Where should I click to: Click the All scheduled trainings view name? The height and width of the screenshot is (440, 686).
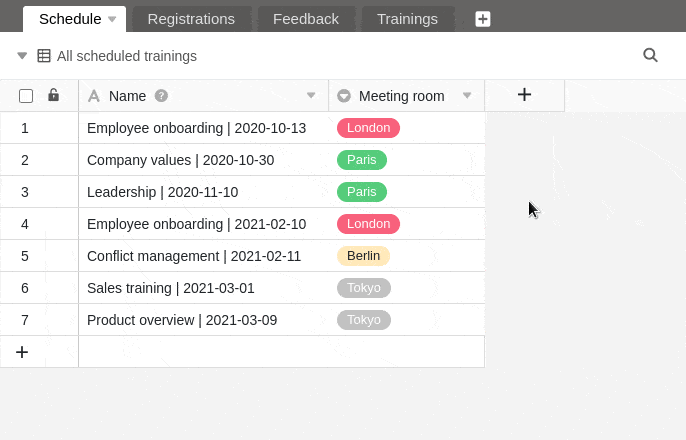[127, 56]
